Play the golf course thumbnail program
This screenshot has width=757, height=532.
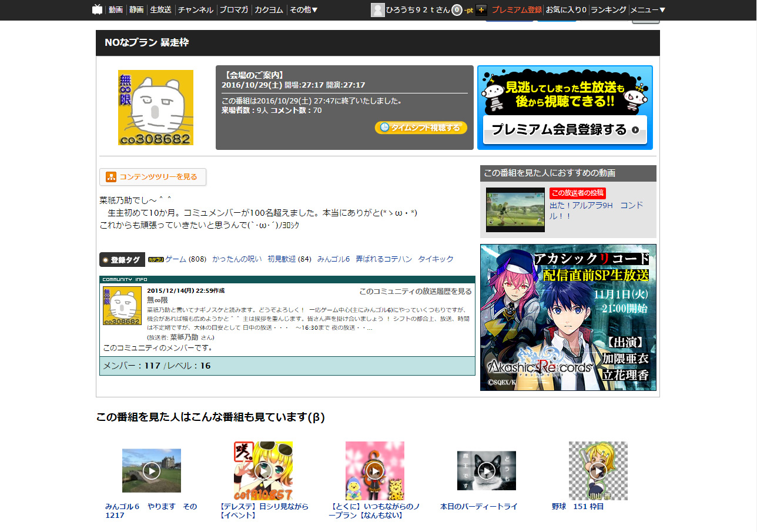click(152, 470)
